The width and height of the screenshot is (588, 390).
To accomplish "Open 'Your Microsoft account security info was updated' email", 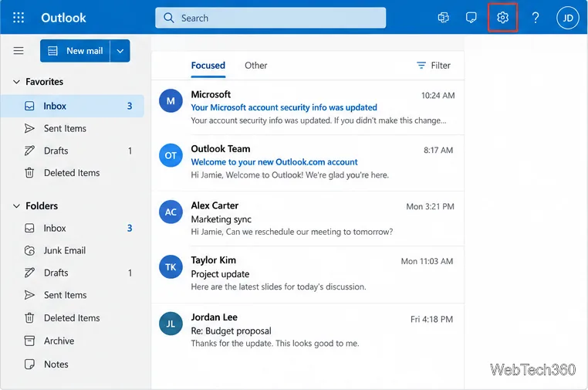I will click(x=307, y=107).
